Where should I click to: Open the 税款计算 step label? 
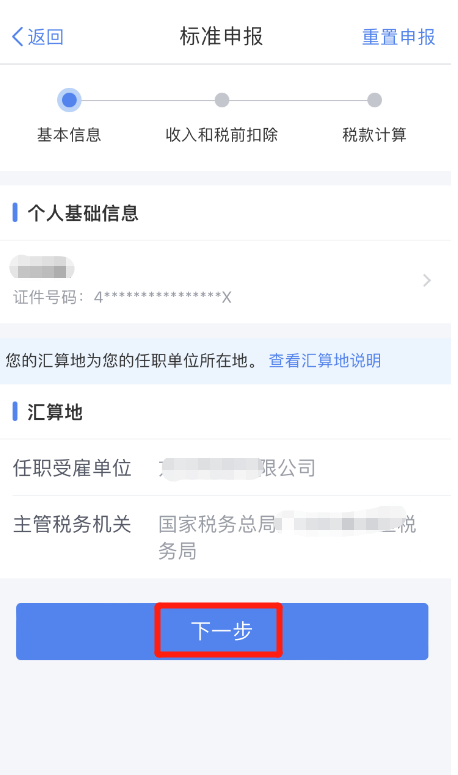tap(375, 134)
